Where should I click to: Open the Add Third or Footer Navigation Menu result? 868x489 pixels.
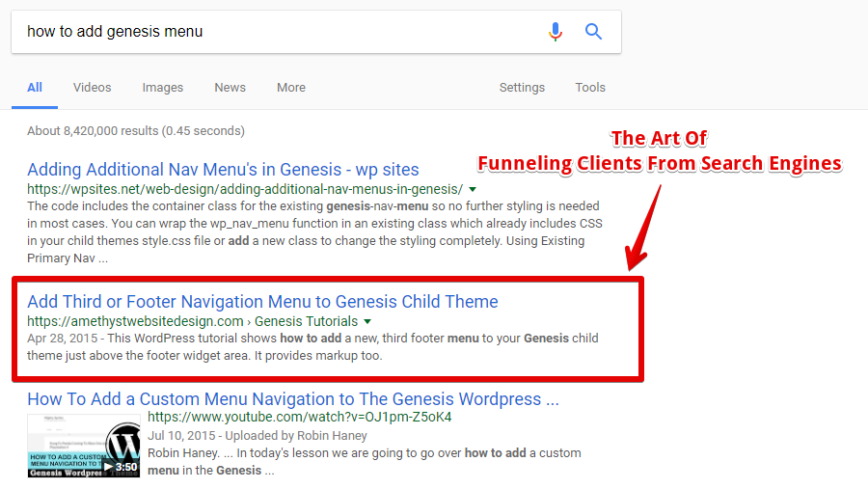click(262, 302)
